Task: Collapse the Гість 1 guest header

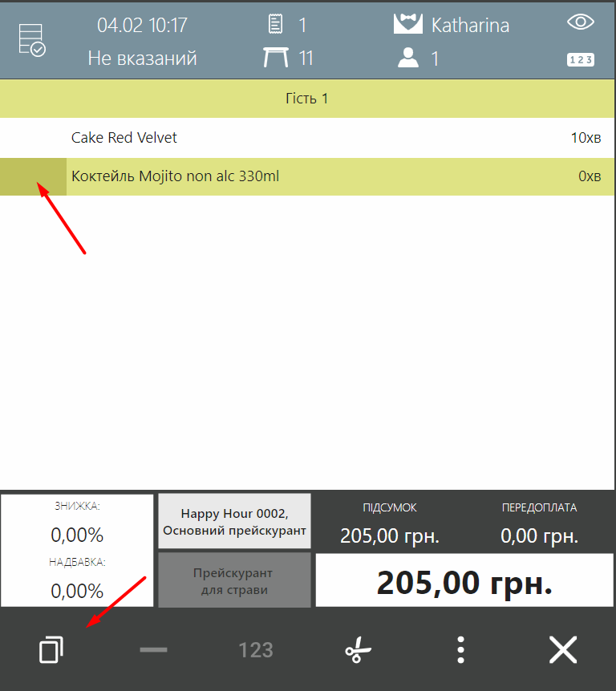Action: tap(308, 99)
